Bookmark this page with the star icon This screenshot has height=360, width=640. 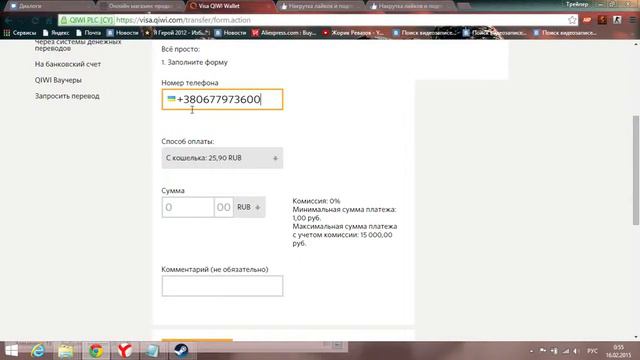click(572, 20)
